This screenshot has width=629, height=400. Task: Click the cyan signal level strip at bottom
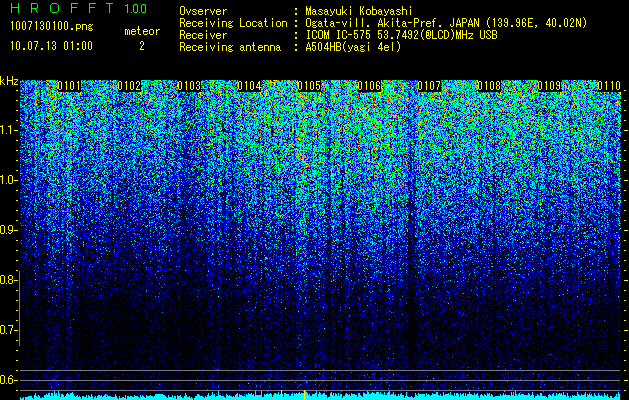pyautogui.click(x=321, y=397)
